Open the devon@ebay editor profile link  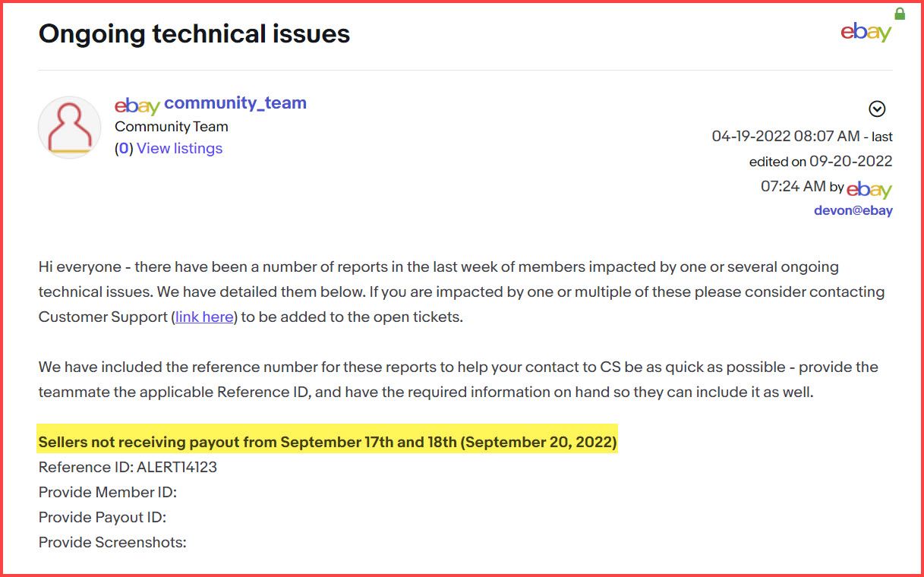[x=853, y=211]
